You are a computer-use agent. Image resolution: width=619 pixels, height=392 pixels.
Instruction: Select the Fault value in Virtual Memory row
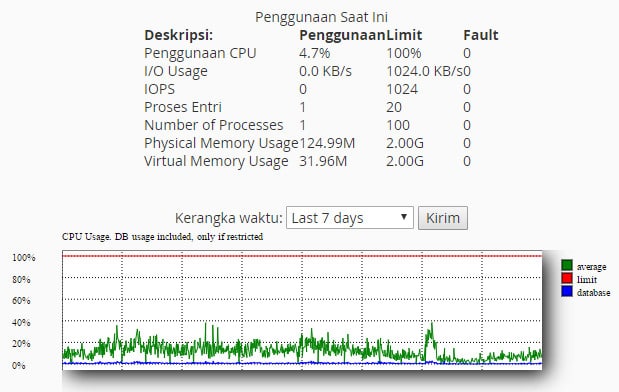point(467,161)
